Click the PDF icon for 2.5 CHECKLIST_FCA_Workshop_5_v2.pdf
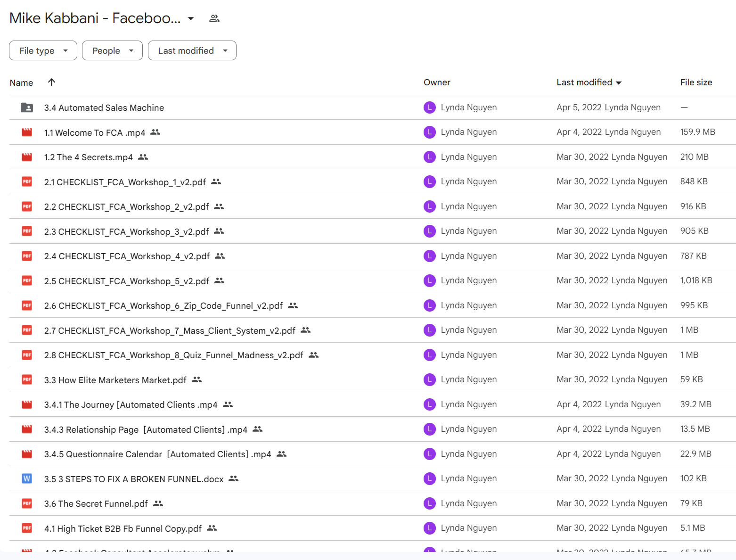 [x=27, y=280]
